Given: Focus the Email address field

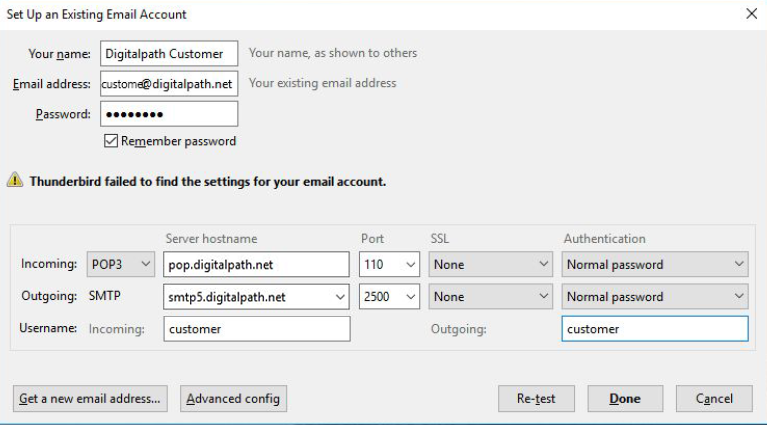Looking at the screenshot, I should [169, 84].
